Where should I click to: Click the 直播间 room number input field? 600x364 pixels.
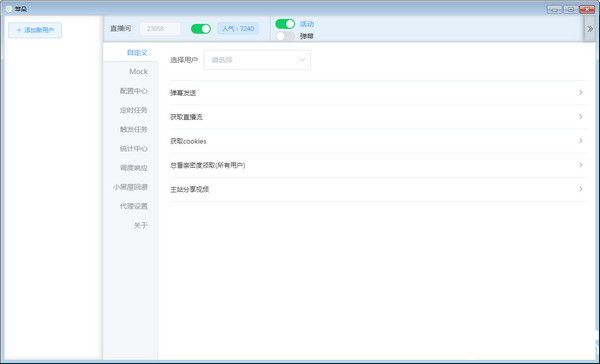(160, 29)
